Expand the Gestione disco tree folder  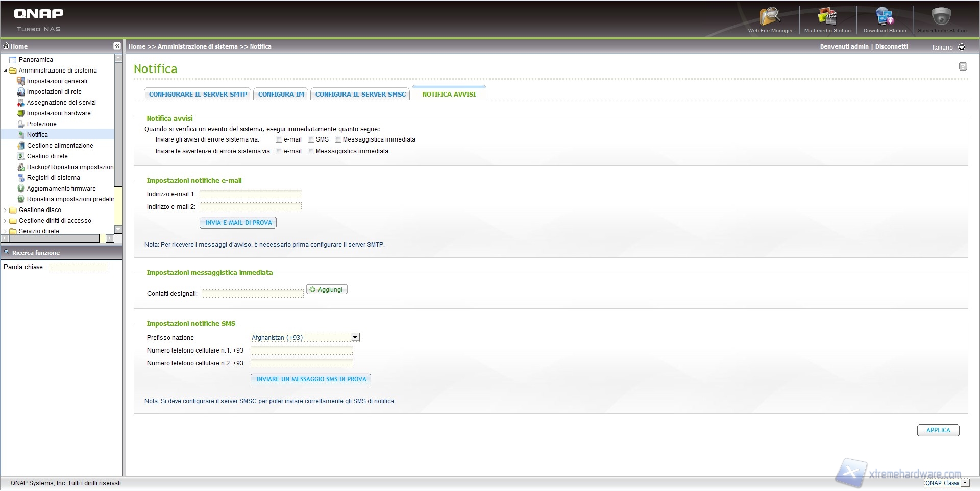(5, 210)
